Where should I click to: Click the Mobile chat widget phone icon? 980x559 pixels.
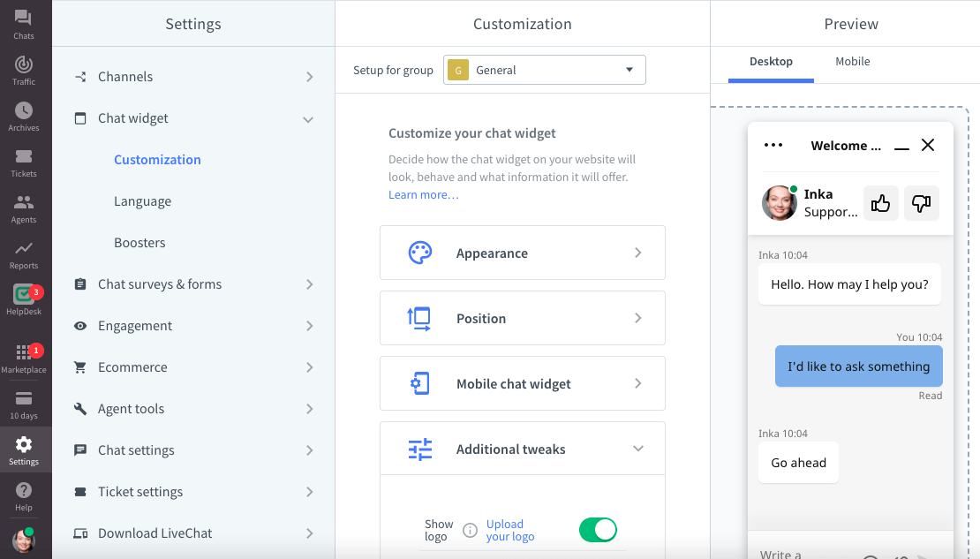[x=419, y=383]
